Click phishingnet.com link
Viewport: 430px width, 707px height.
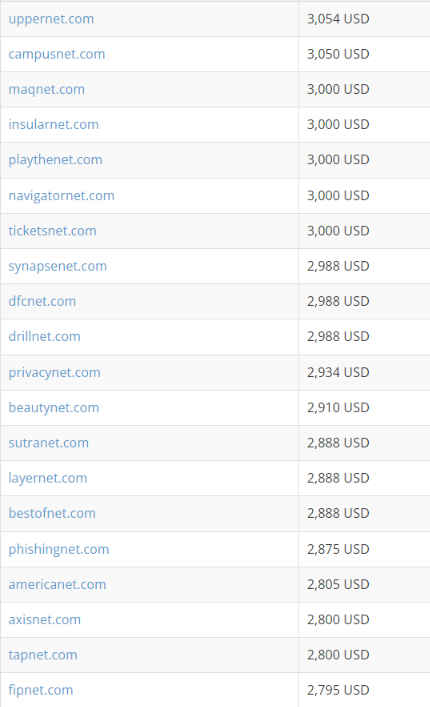(59, 550)
